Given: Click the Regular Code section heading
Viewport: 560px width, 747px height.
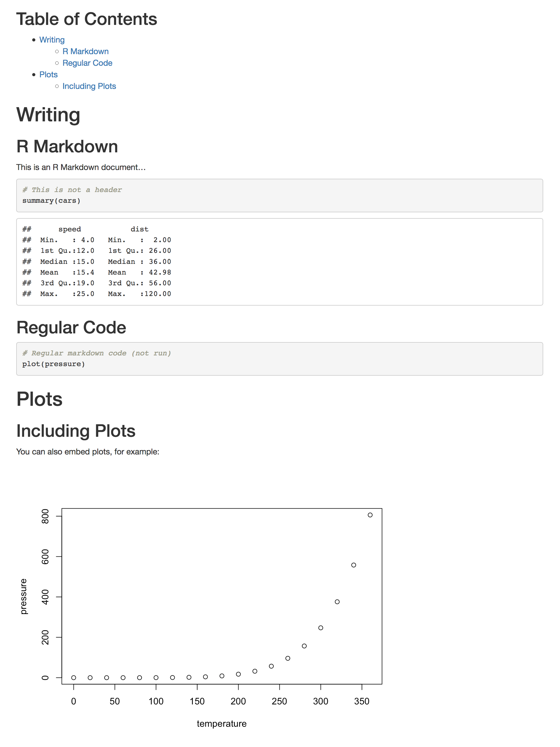Looking at the screenshot, I should (x=71, y=328).
